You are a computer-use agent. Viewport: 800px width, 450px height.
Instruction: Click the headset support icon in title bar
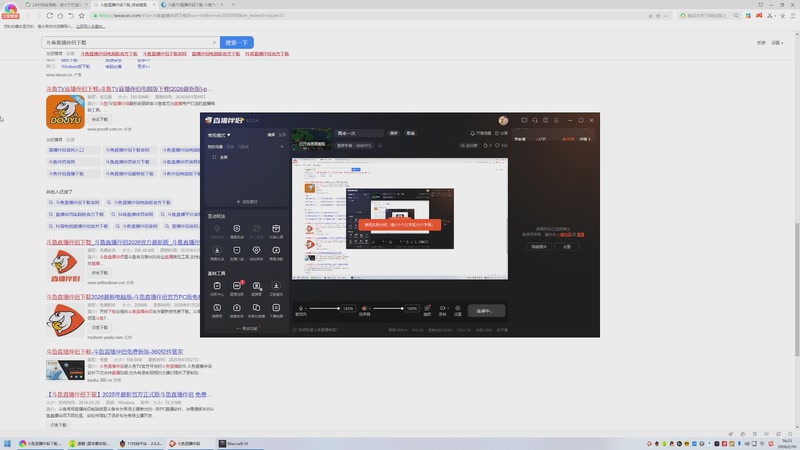(535, 120)
